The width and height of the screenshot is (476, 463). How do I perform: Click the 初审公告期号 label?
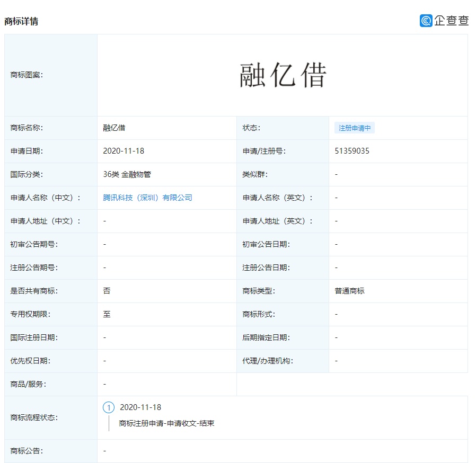(x=34, y=244)
